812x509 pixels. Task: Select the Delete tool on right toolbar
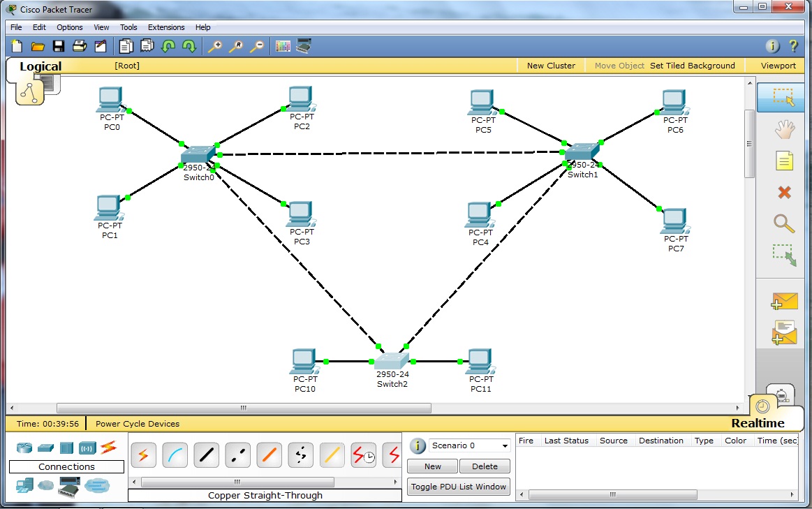(x=783, y=193)
